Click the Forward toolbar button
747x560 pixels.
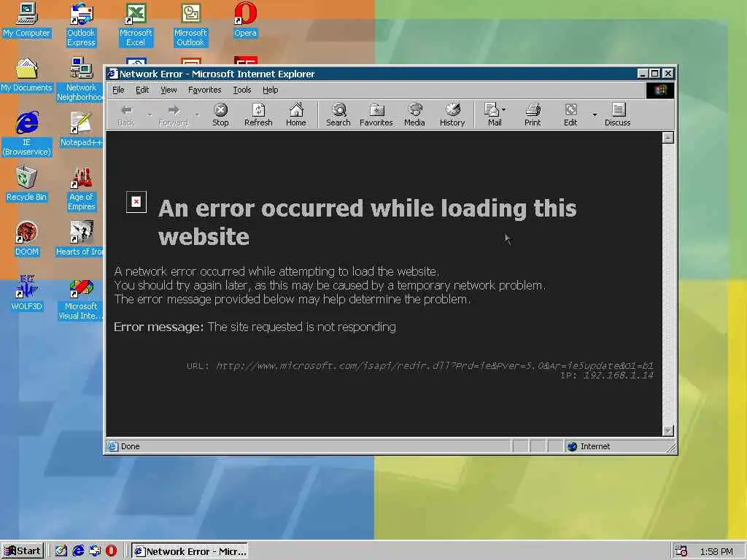coord(174,115)
